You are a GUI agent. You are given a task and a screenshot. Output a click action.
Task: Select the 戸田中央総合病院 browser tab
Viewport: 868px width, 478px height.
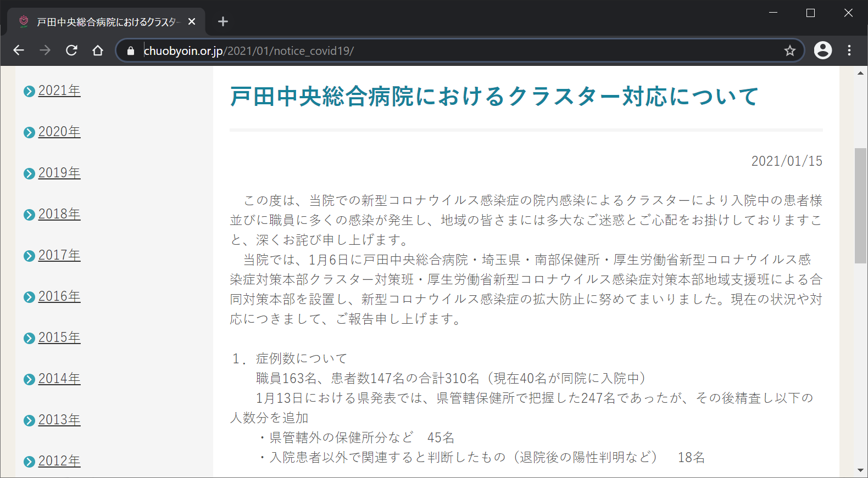(106, 21)
